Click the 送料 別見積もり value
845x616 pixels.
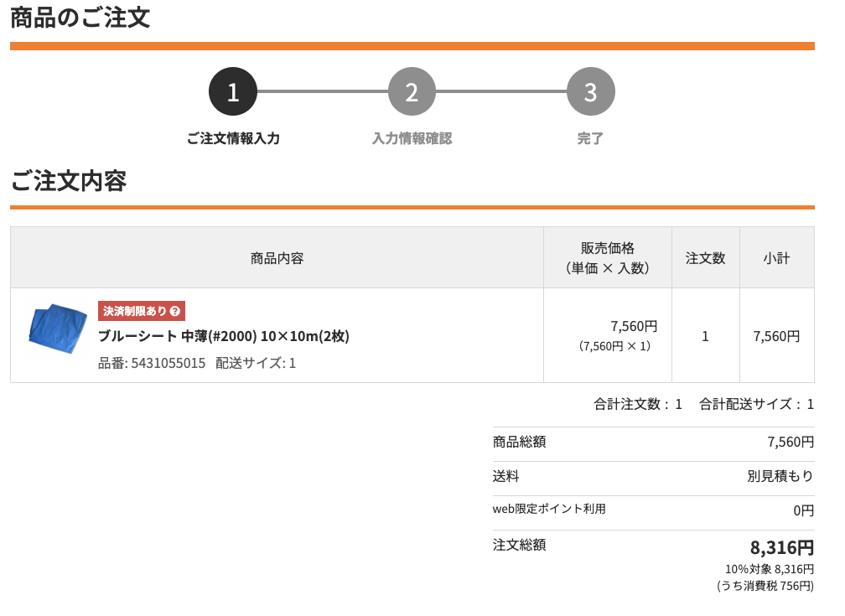(780, 476)
